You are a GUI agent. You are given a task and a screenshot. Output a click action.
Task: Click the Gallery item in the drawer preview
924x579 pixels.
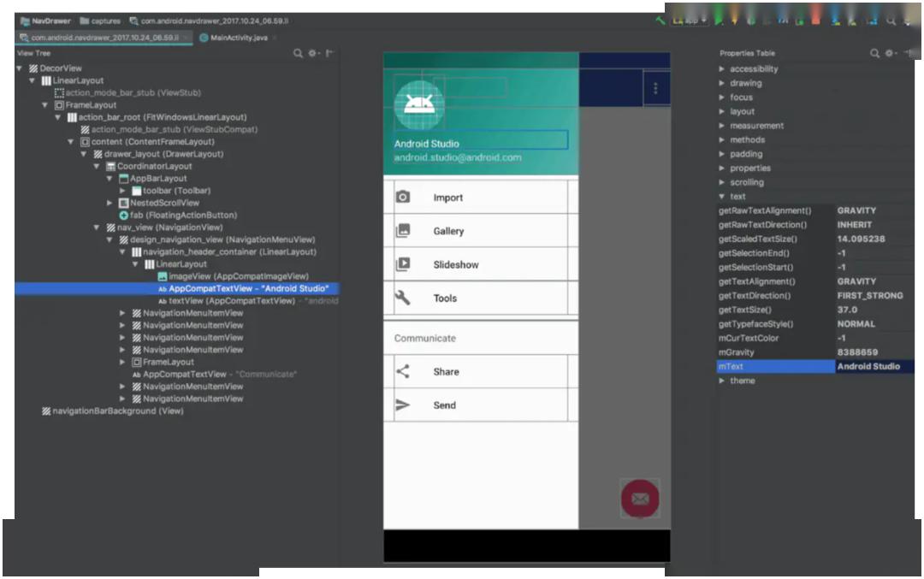coord(448,231)
